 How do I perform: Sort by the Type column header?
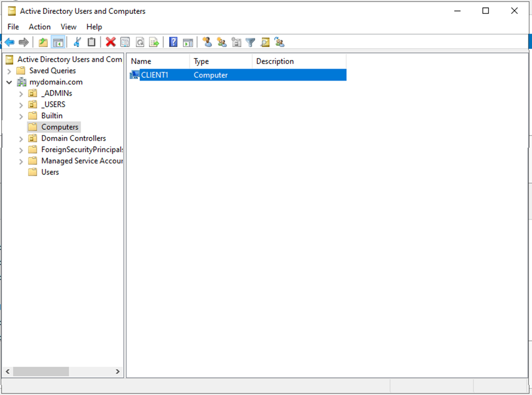[x=220, y=61]
